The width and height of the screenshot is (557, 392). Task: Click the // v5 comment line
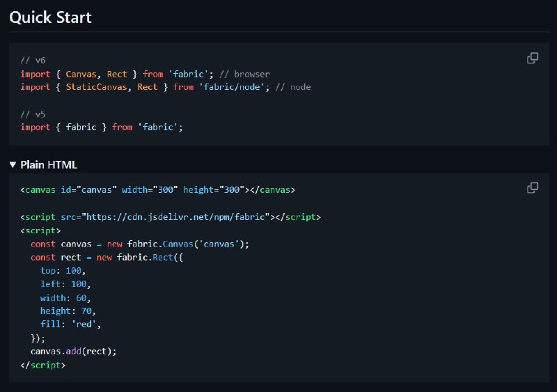click(33, 114)
